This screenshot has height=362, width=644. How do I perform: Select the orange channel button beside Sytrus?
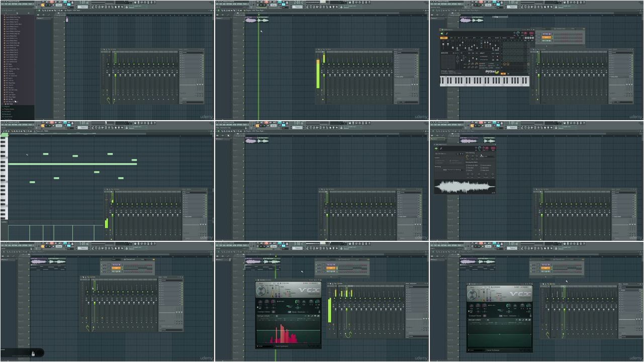[546, 37]
